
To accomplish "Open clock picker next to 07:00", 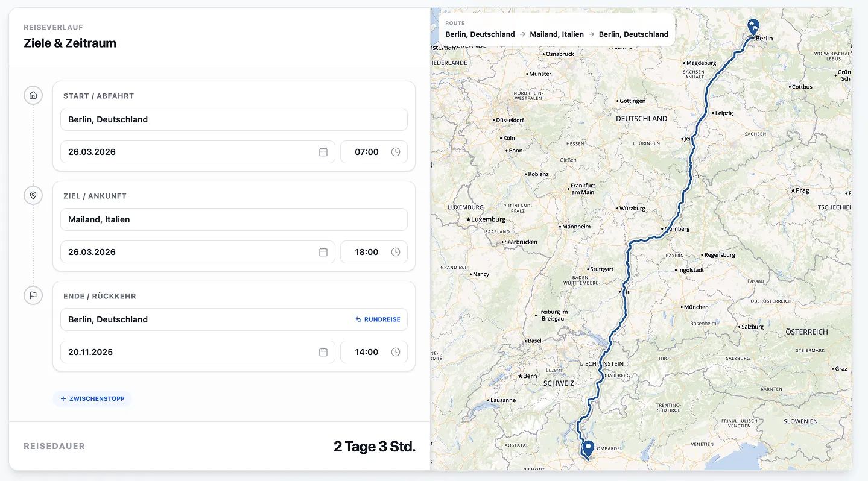I will (x=396, y=152).
